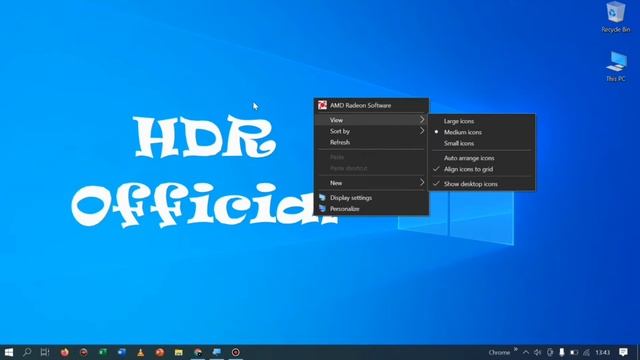The height and width of the screenshot is (360, 640).
Task: Open the yellow File Explorer taskbar icon
Action: pyautogui.click(x=179, y=352)
